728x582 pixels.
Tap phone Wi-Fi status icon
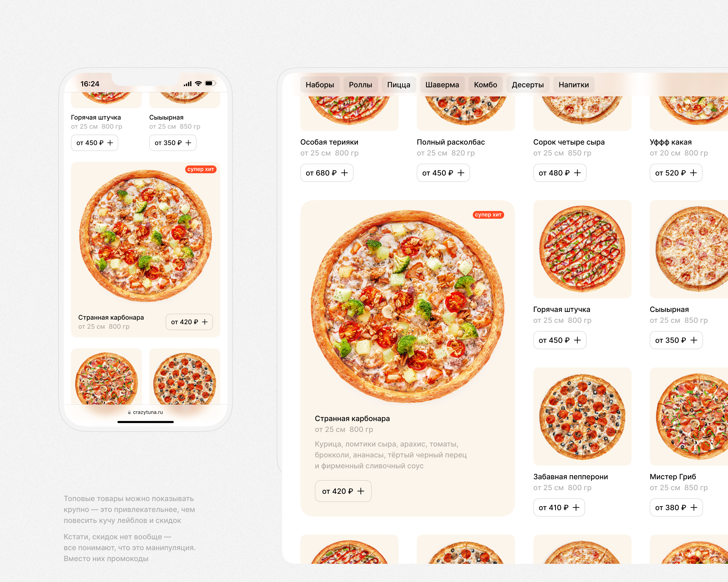point(198,83)
